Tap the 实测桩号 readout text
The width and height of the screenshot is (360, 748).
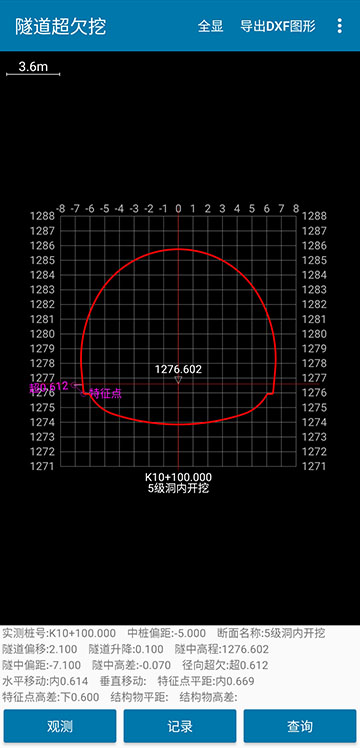[x=59, y=634]
